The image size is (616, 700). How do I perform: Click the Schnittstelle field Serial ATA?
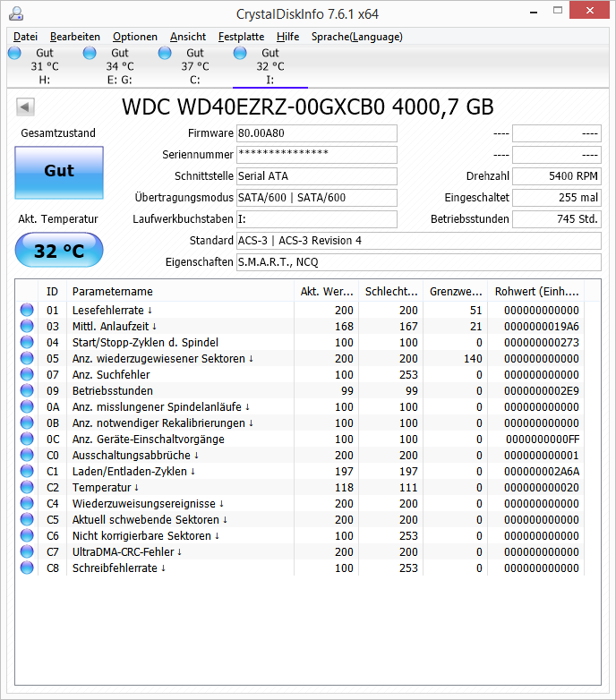[x=316, y=175]
